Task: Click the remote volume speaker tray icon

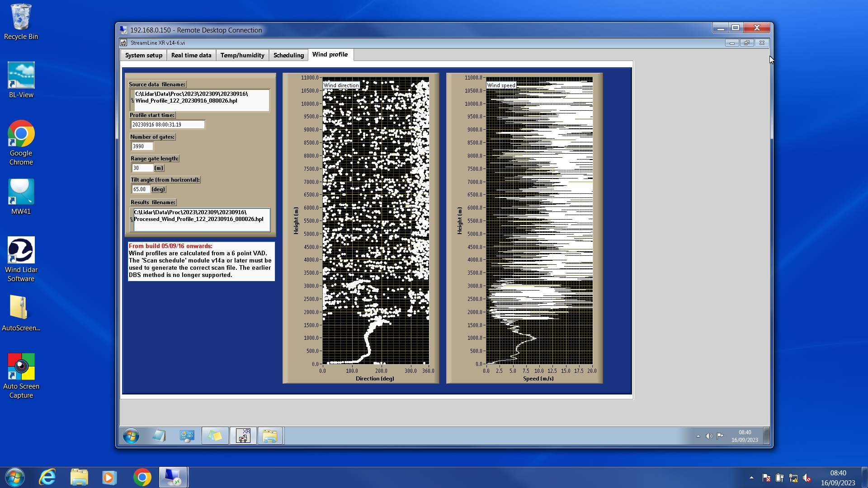Action: [709, 436]
